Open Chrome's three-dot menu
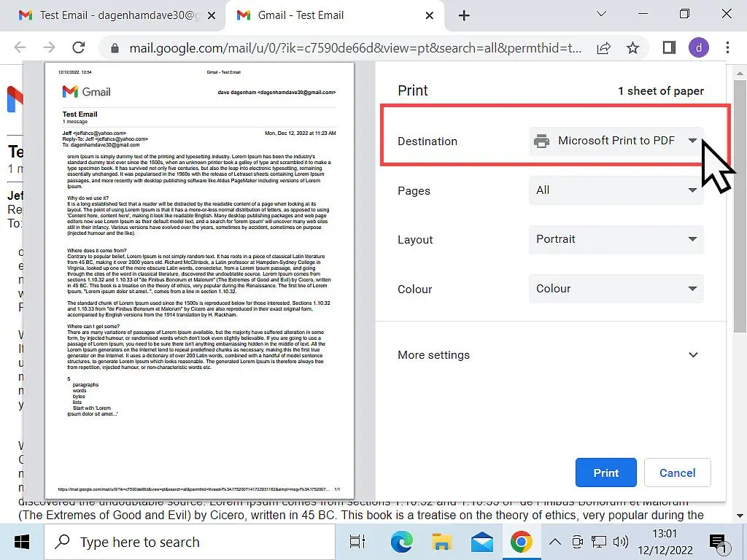This screenshot has height=560, width=747. pyautogui.click(x=727, y=47)
